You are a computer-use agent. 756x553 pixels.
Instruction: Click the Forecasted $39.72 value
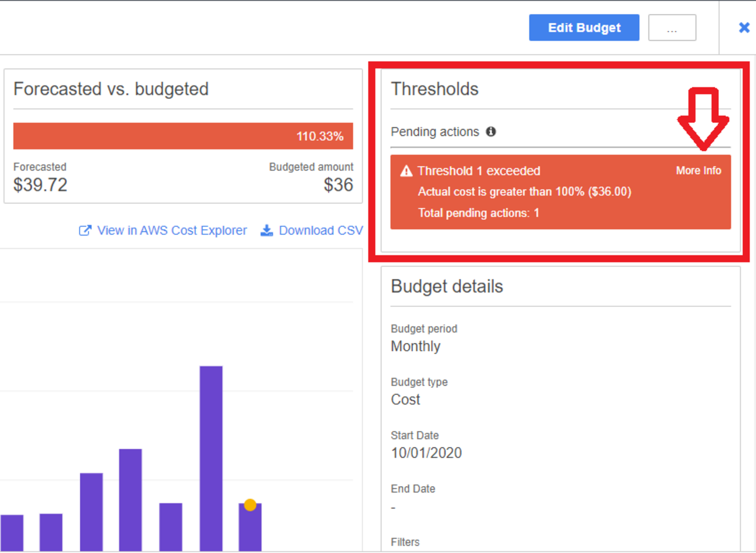pyautogui.click(x=40, y=185)
